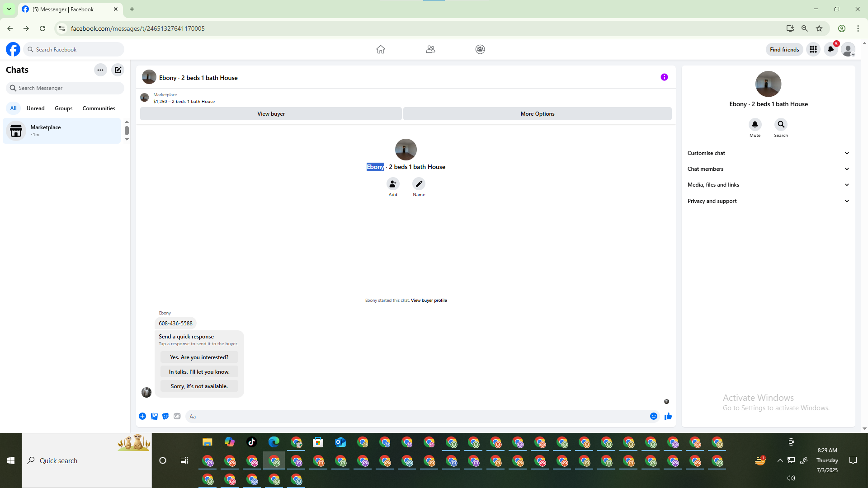The height and width of the screenshot is (488, 868).
Task: Send 'Yes. Are you interested?' quick response
Action: [199, 357]
